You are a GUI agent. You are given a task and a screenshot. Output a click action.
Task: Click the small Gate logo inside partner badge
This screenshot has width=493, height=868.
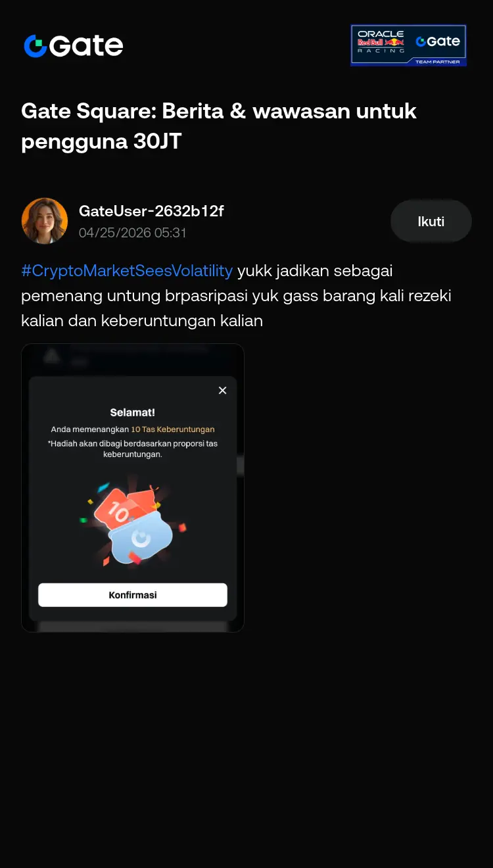click(438, 41)
